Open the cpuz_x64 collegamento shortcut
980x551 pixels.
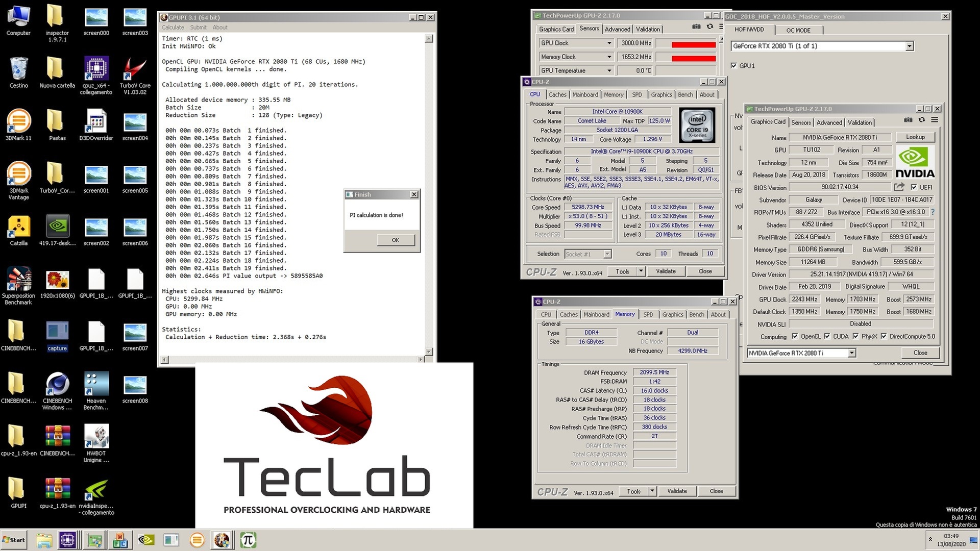pos(96,74)
